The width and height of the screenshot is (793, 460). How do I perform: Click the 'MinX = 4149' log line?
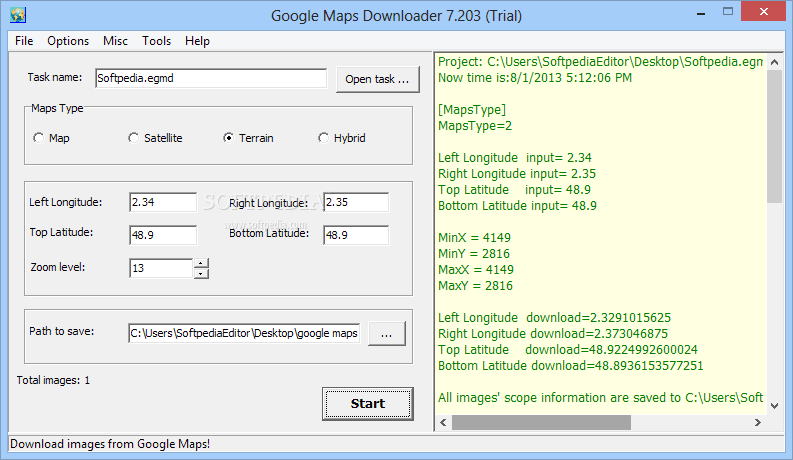(474, 238)
